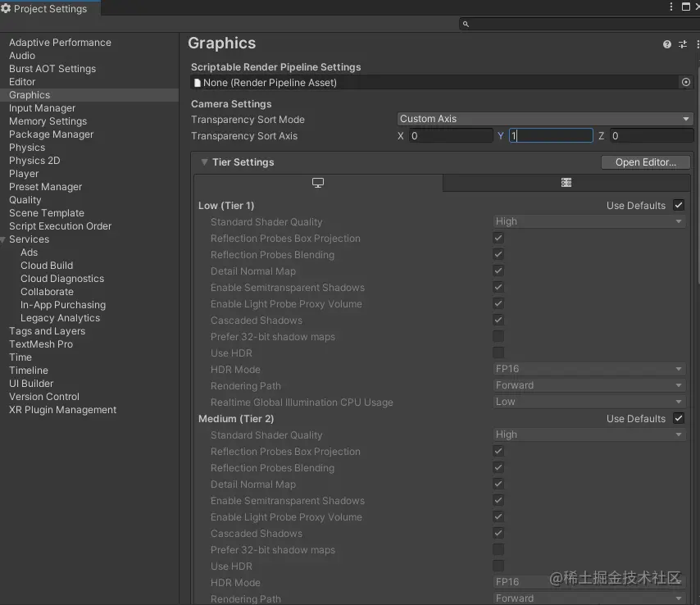Viewport: 700px width, 605px height.
Task: Open Graphics help documentation icon
Action: [667, 44]
